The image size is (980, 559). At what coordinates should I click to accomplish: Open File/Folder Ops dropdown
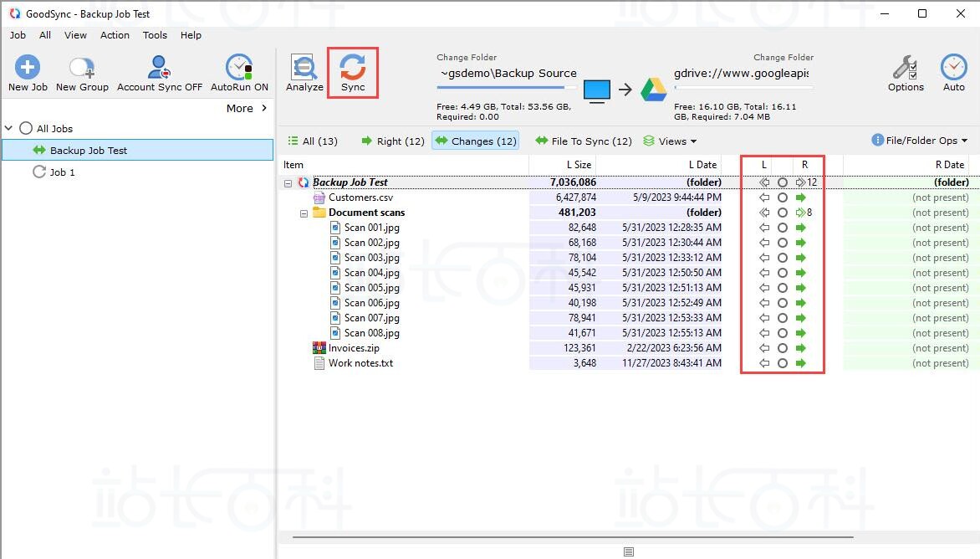pyautogui.click(x=919, y=141)
